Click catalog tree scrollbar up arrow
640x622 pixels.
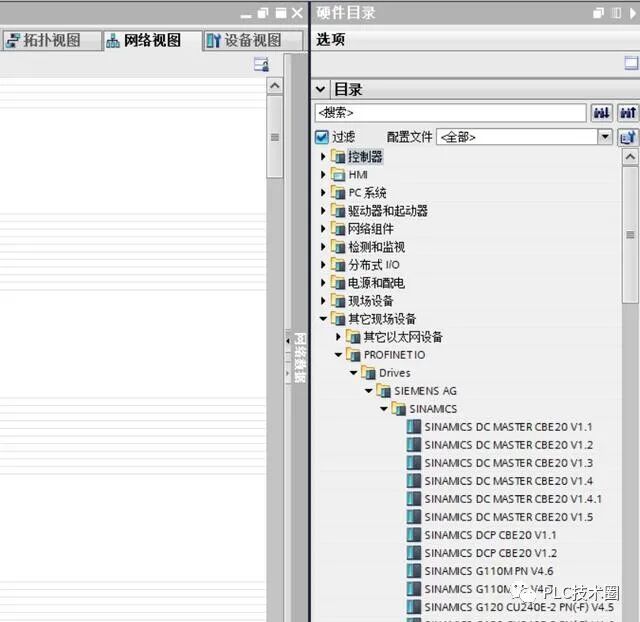tap(630, 157)
